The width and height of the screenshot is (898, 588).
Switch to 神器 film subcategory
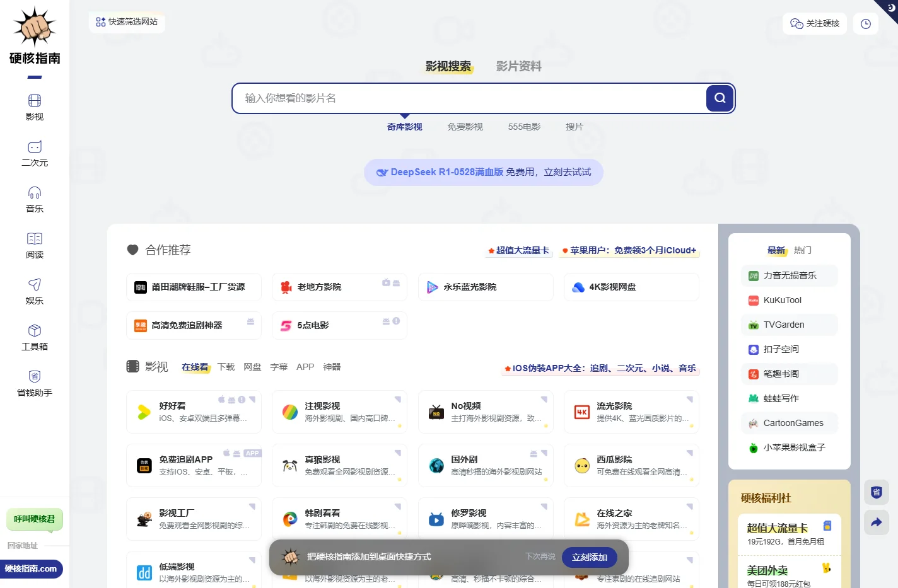(332, 367)
